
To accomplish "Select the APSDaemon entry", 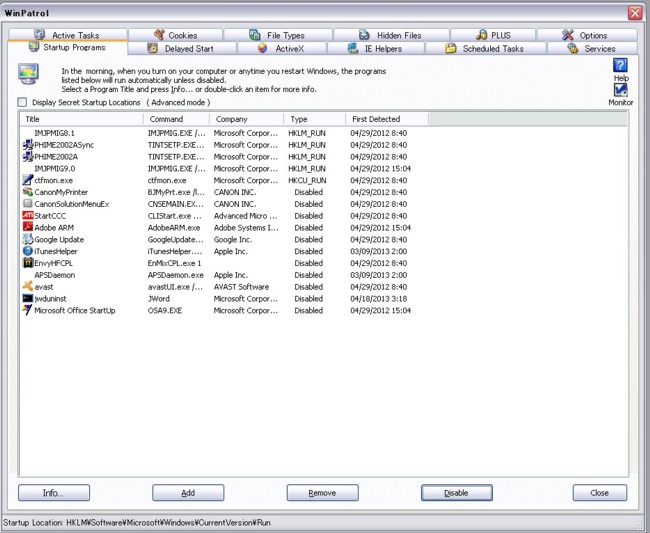I will pos(224,275).
